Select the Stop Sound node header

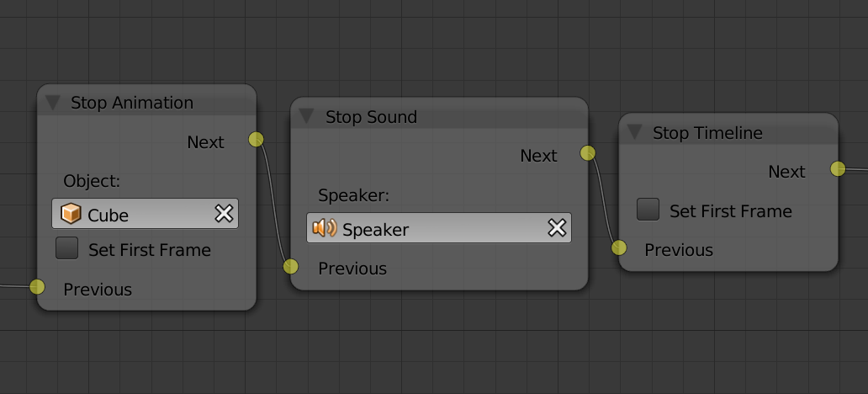click(439, 116)
